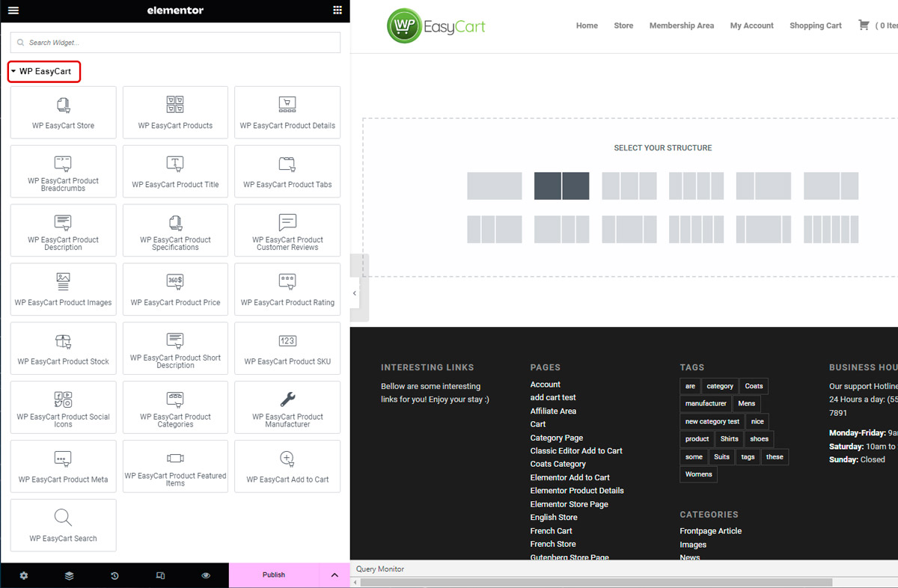The width and height of the screenshot is (898, 588).
Task: Open the page settings gear icon
Action: tap(24, 575)
